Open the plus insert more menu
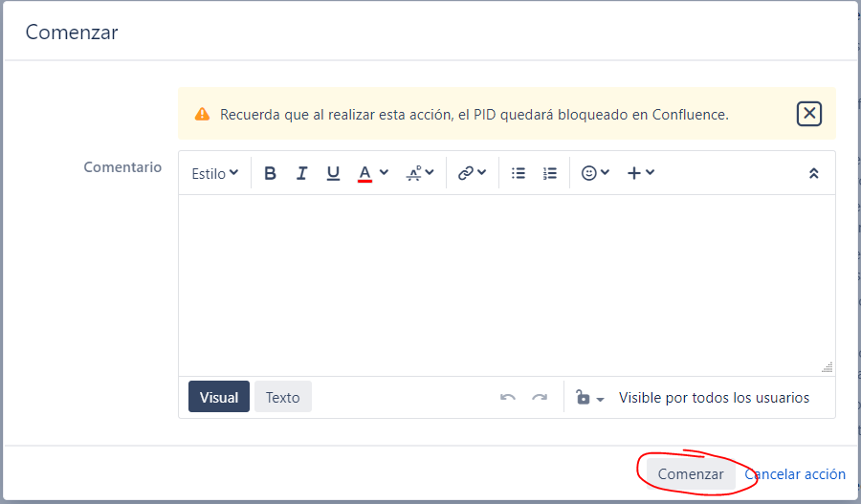The height and width of the screenshot is (504, 861). tap(633, 173)
